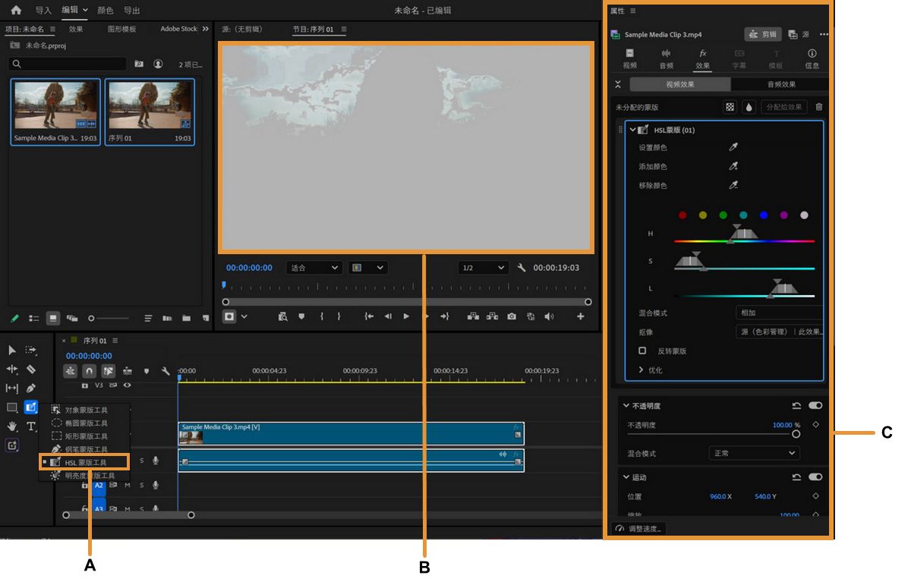Step back one frame in monitor
Screen dimensions: 911x588
click(388, 316)
